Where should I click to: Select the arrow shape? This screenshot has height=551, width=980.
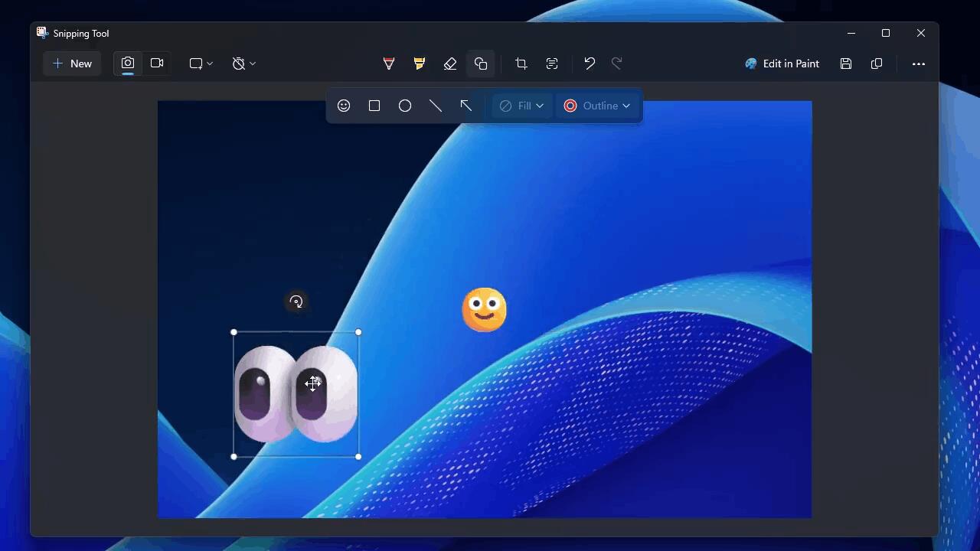pyautogui.click(x=466, y=106)
